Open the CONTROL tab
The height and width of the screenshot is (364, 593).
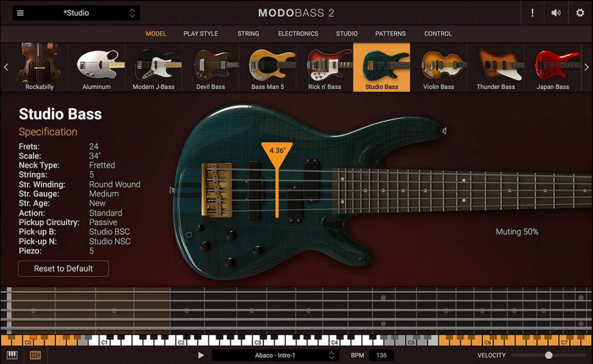tap(438, 34)
